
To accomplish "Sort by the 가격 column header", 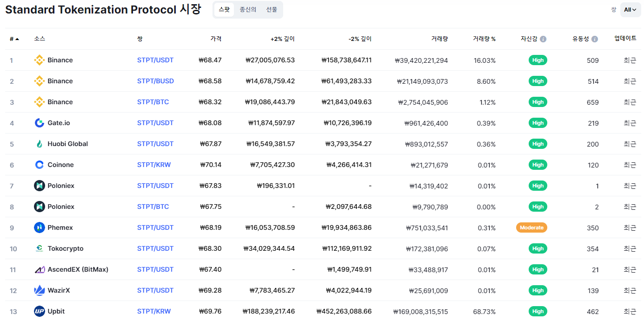I will [x=216, y=39].
